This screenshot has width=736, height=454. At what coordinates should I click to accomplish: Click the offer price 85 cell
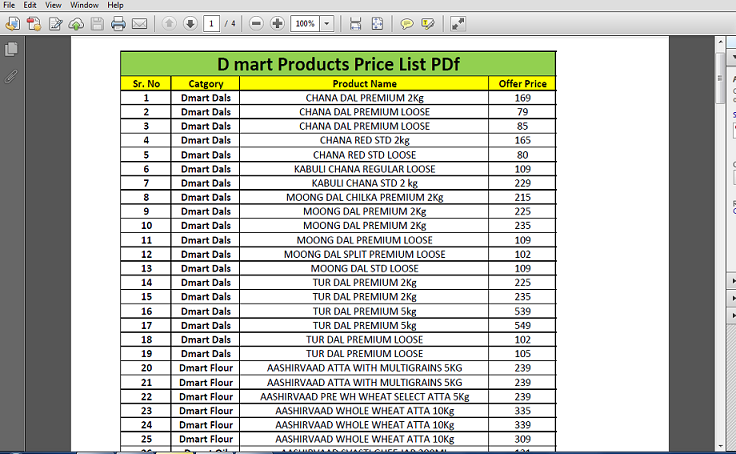coord(522,126)
